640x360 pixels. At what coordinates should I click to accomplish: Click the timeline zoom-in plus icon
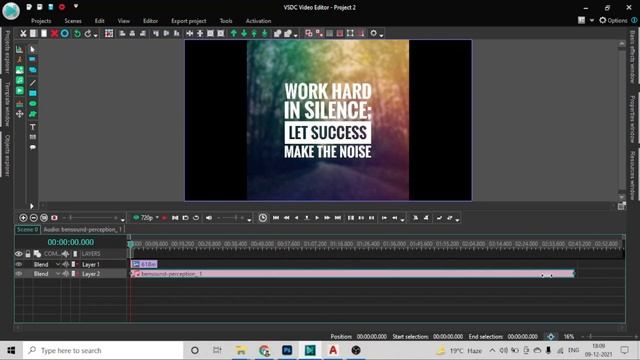[23, 218]
